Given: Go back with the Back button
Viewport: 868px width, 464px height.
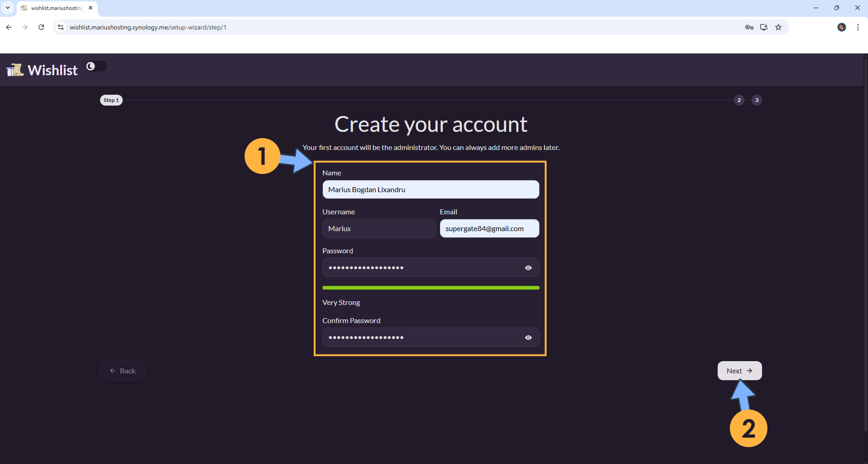Looking at the screenshot, I should click(122, 371).
